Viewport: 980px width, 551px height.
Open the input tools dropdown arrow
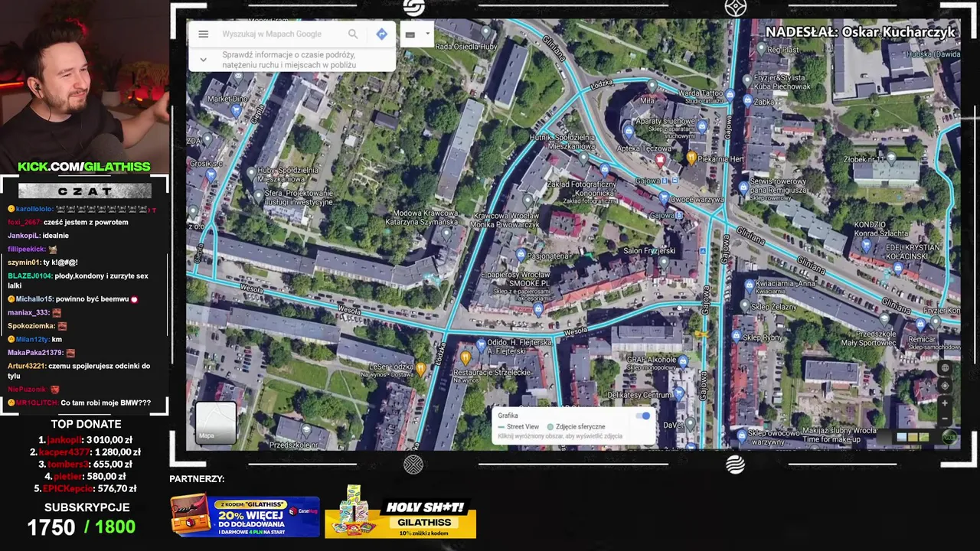[x=427, y=34]
